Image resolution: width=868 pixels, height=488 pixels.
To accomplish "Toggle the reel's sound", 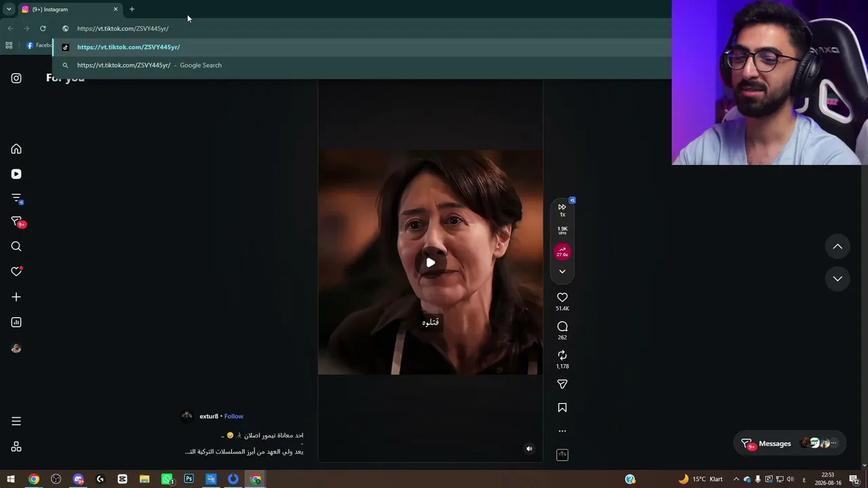I will coord(530,449).
